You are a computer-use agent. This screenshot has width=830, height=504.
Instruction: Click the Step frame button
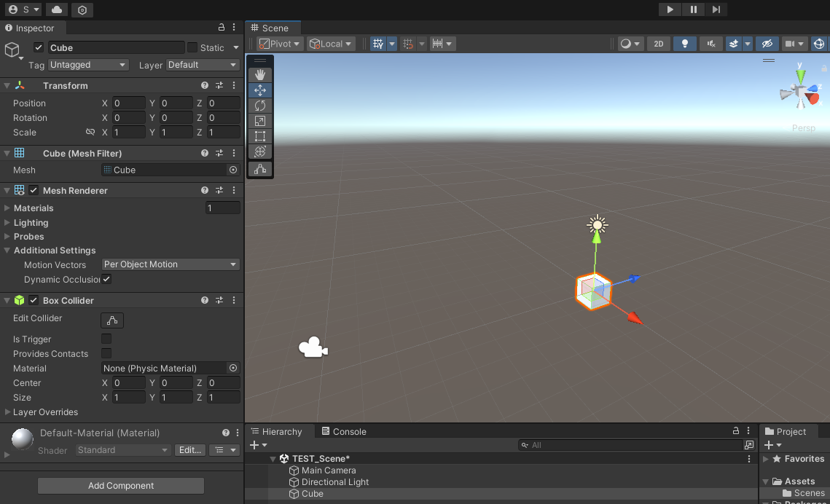[716, 9]
